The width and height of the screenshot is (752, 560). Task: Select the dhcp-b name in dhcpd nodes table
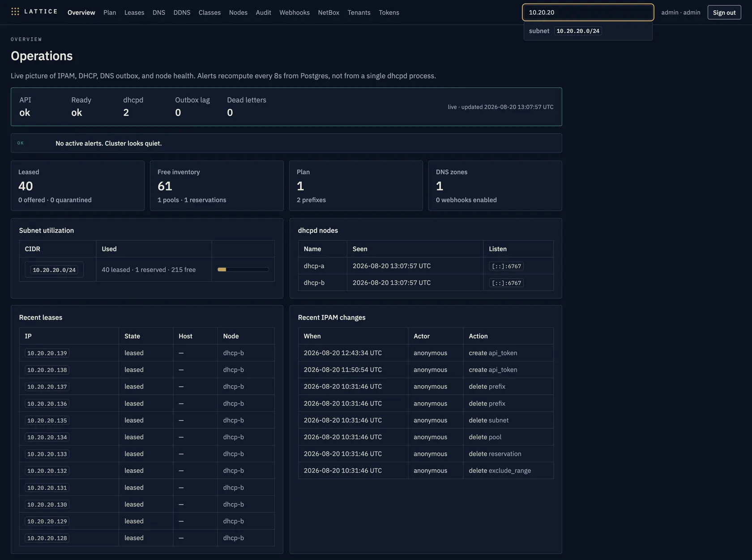(x=314, y=283)
